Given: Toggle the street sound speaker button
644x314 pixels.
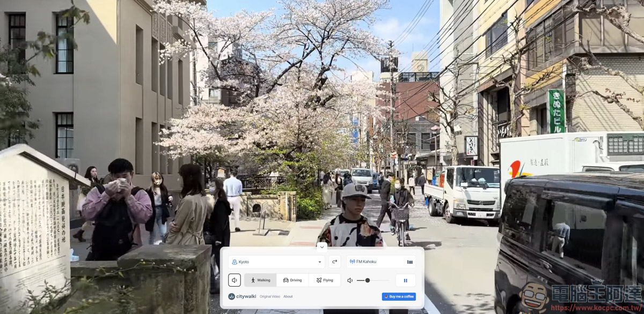Looking at the screenshot, I should 235,280.
